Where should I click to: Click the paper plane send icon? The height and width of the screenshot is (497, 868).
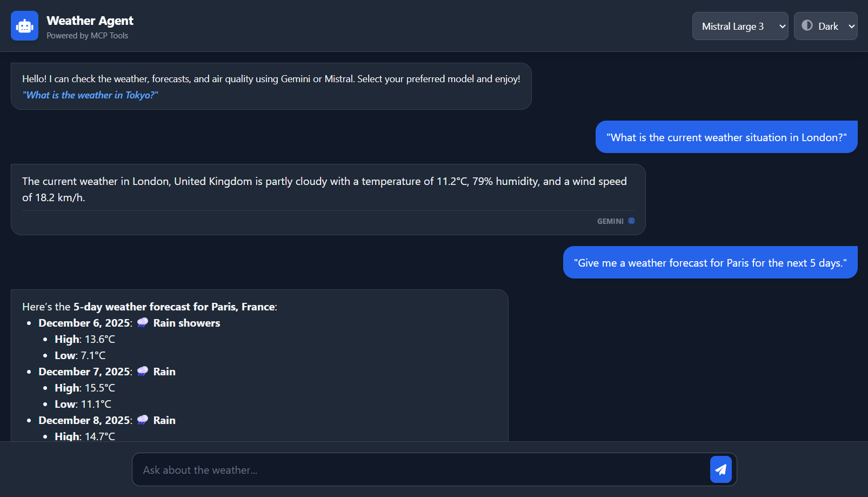(x=720, y=469)
